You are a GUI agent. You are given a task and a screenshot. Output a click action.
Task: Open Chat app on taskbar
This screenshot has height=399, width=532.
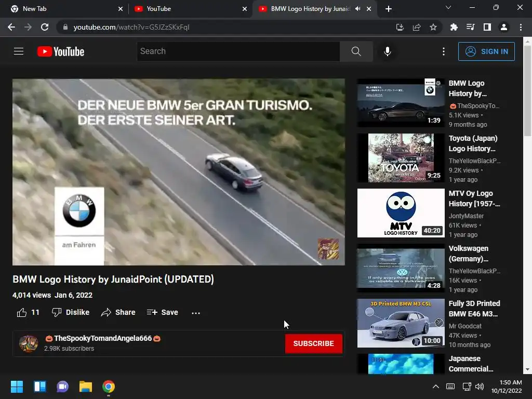[62, 387]
